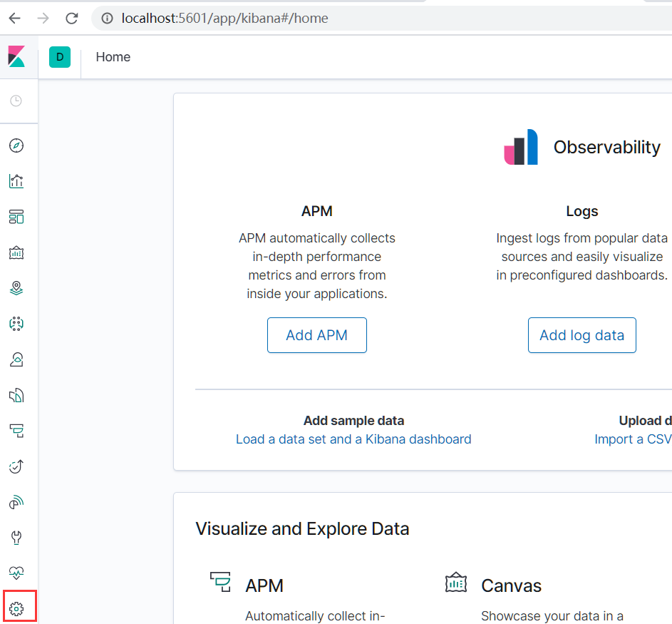
Task: Open APM icon in sidebar
Action: click(x=16, y=431)
